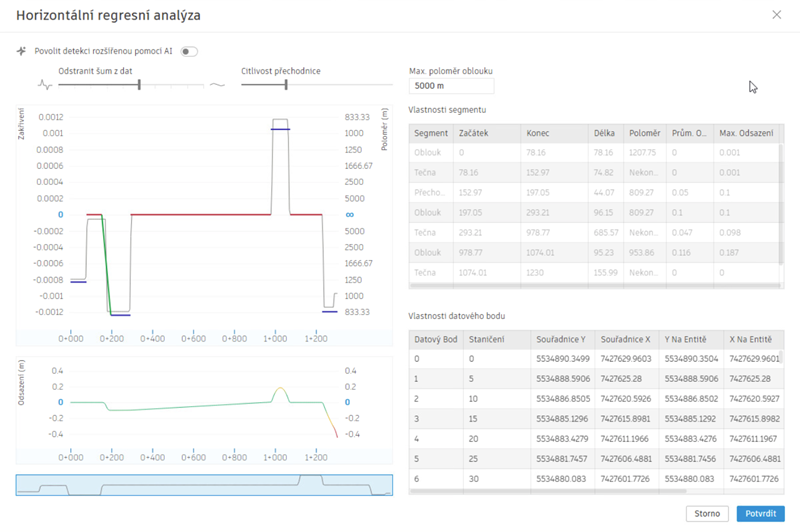Click the Souřadnice Y column header
800x532 pixels.
click(563, 339)
